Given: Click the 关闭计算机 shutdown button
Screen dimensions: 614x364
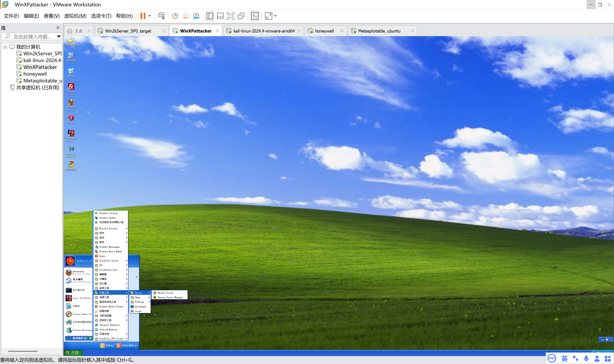Looking at the screenshot, I should [x=127, y=346].
